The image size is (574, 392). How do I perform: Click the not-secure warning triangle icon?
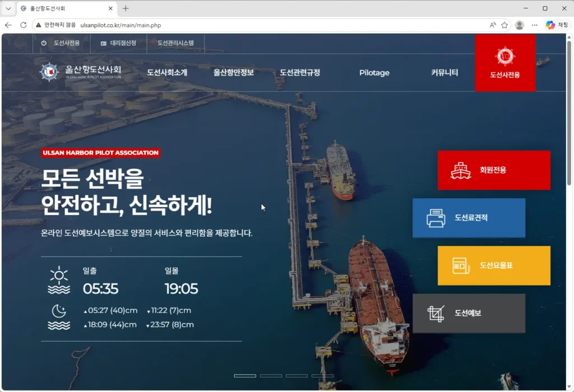click(x=39, y=25)
